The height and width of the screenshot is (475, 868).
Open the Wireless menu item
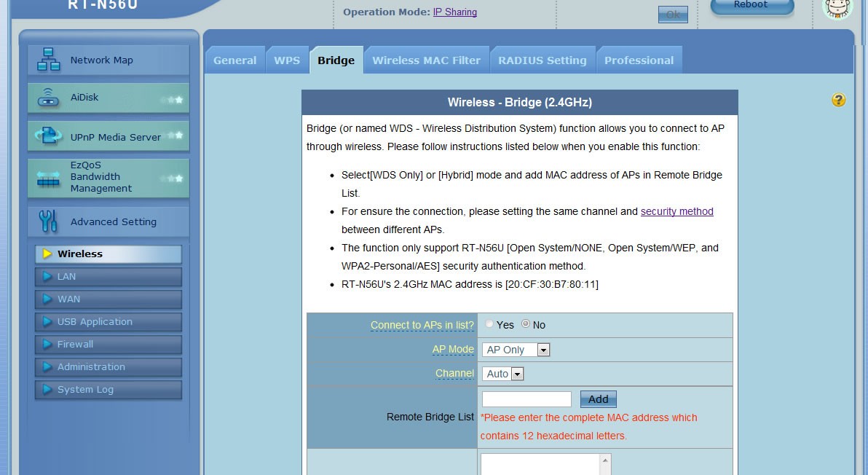click(x=108, y=254)
